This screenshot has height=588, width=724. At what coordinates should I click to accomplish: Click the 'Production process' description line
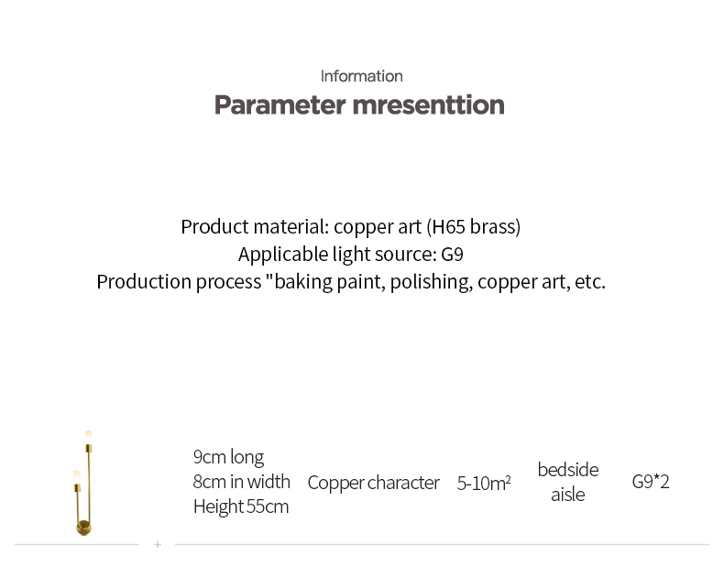click(x=350, y=281)
